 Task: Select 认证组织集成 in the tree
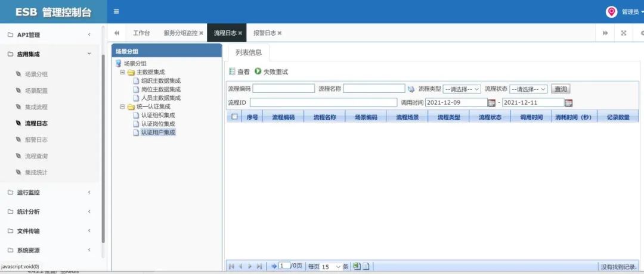click(158, 116)
